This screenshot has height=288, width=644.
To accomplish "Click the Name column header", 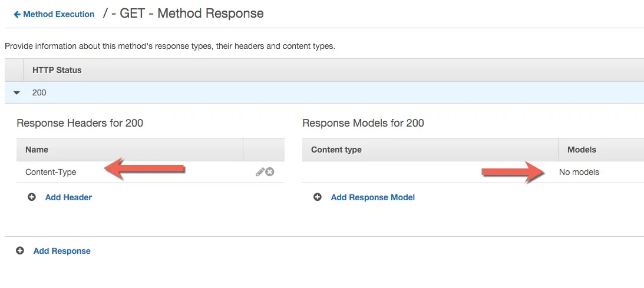I will tap(37, 150).
